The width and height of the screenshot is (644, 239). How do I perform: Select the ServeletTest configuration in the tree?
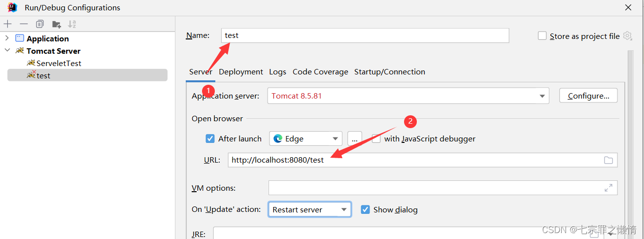pyautogui.click(x=58, y=63)
